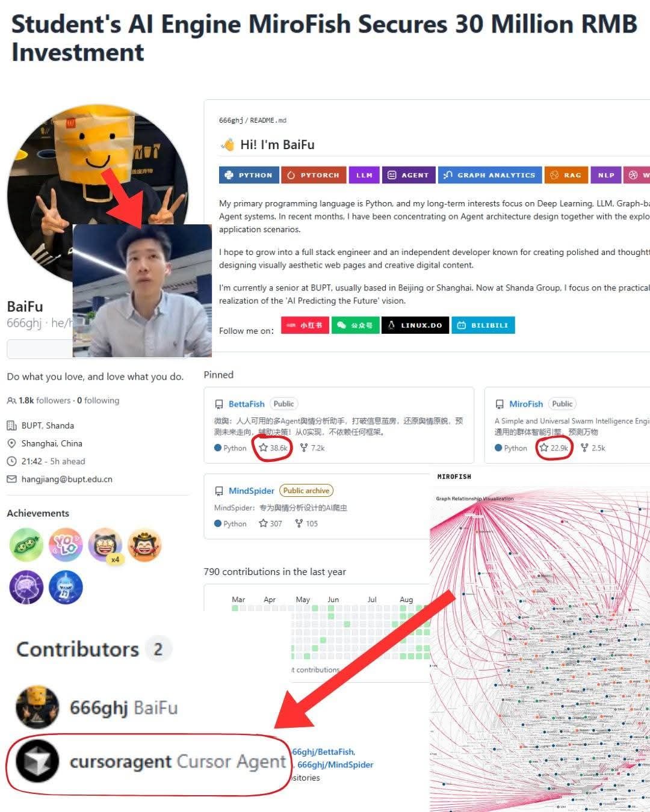Viewport: 650px width, 812px height.
Task: Click the 1.8k followers link
Action: point(45,401)
